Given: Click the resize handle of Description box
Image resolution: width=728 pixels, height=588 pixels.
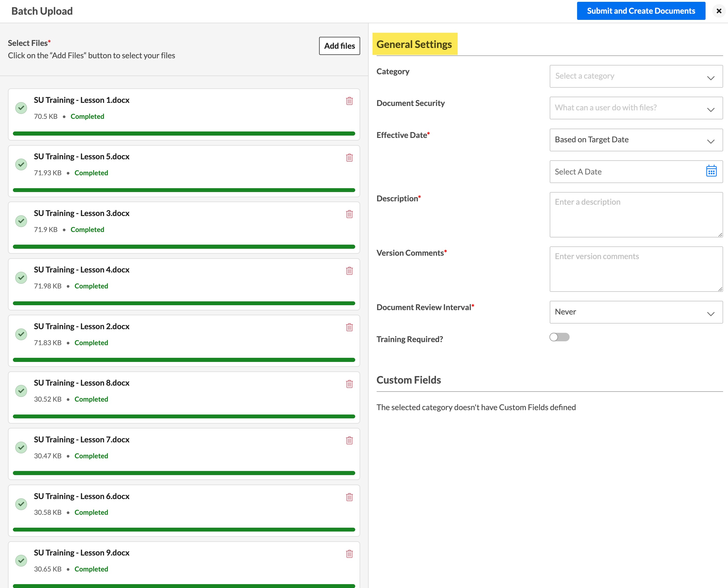Looking at the screenshot, I should coord(720,235).
